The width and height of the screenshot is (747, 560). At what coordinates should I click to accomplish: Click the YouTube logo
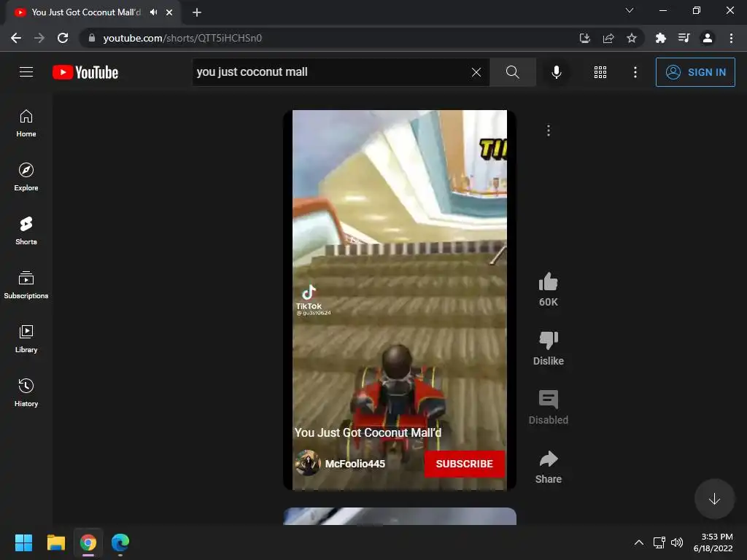pos(85,72)
